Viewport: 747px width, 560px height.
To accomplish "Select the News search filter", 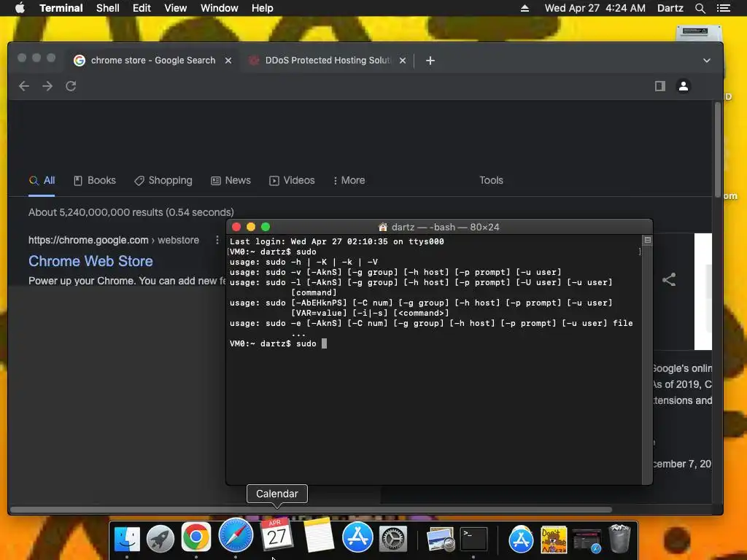I will [x=231, y=181].
